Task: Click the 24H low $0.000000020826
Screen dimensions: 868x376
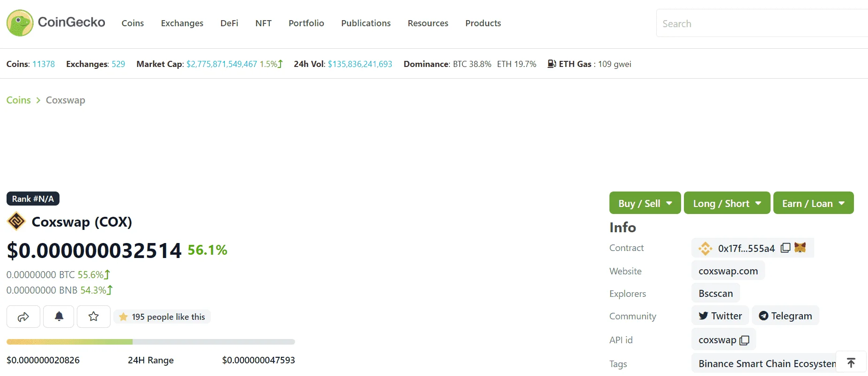Action: click(43, 360)
